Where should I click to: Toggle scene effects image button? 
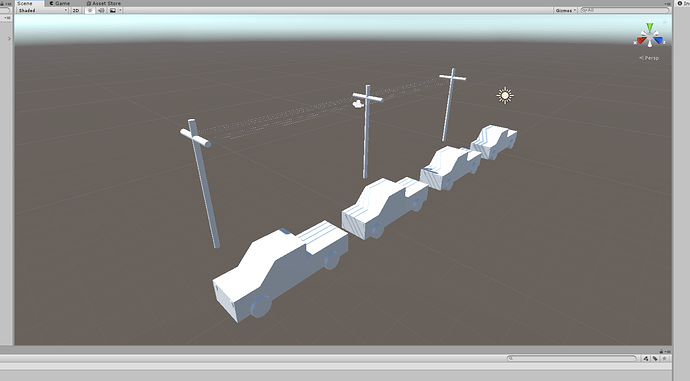pyautogui.click(x=113, y=10)
